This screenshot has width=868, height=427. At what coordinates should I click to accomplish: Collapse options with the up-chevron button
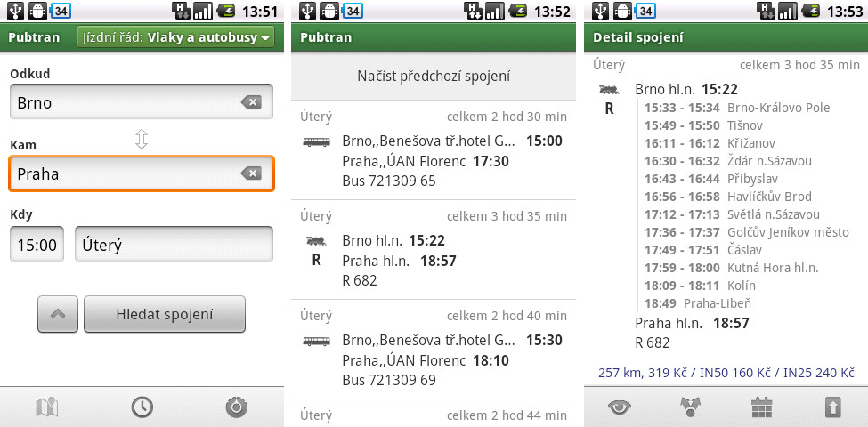click(58, 314)
